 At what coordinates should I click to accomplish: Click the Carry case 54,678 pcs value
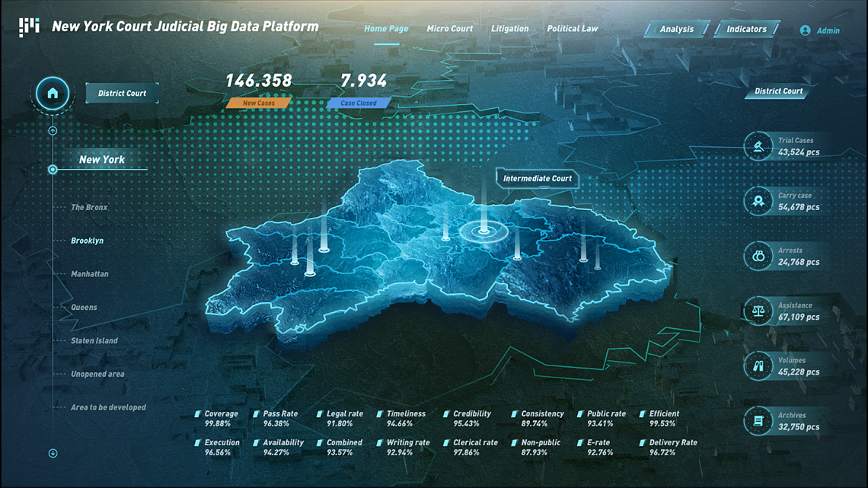[799, 207]
